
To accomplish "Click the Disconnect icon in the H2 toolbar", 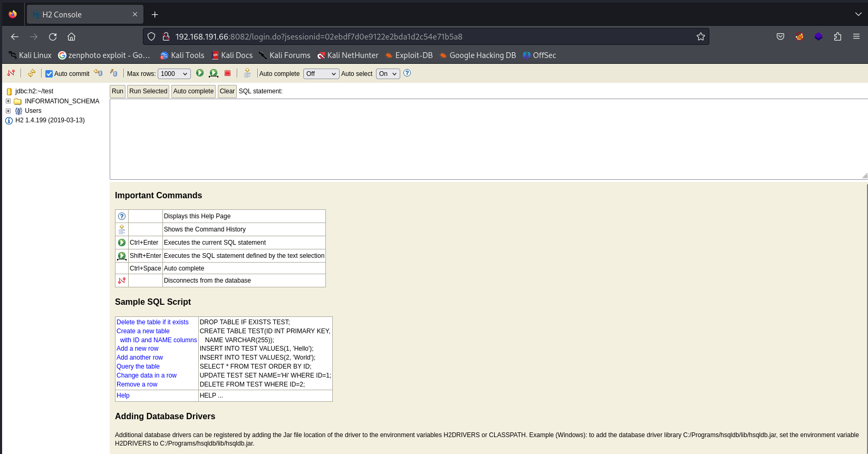I will (x=11, y=73).
